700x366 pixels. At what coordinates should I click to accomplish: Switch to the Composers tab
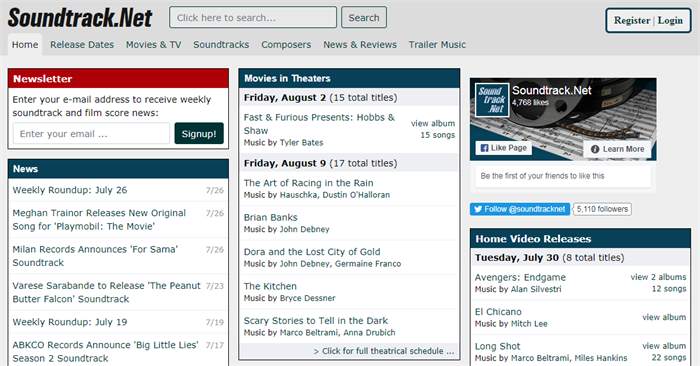tap(286, 45)
